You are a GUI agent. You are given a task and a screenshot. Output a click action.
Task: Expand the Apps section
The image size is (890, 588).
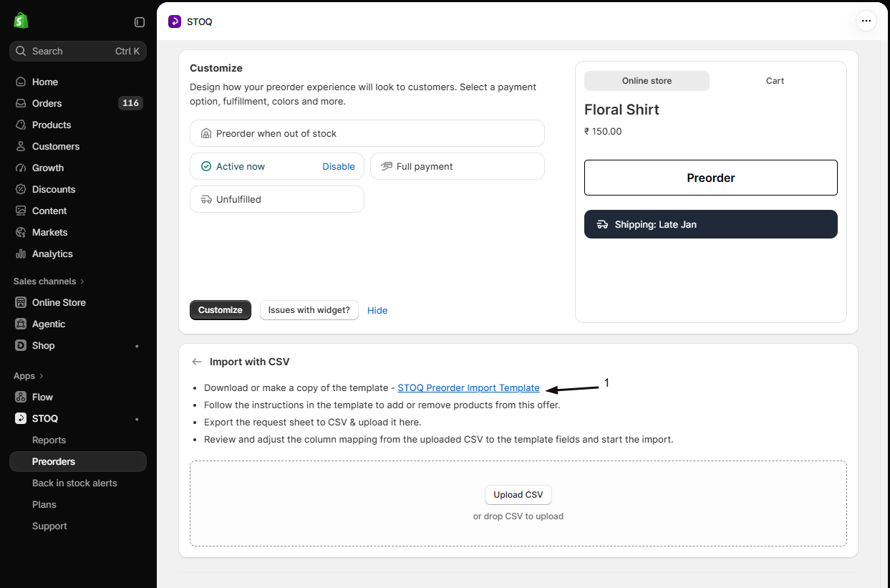[29, 376]
